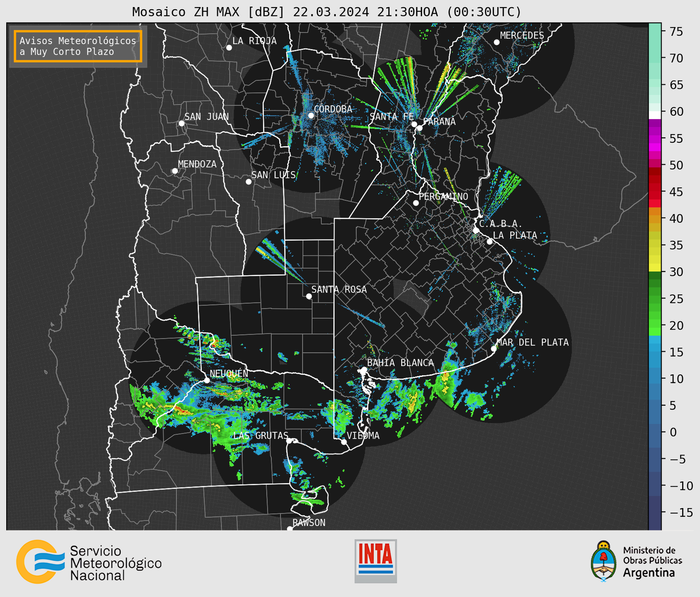Select the PERGAMINO city marker dot
The height and width of the screenshot is (597, 700).
click(x=416, y=203)
